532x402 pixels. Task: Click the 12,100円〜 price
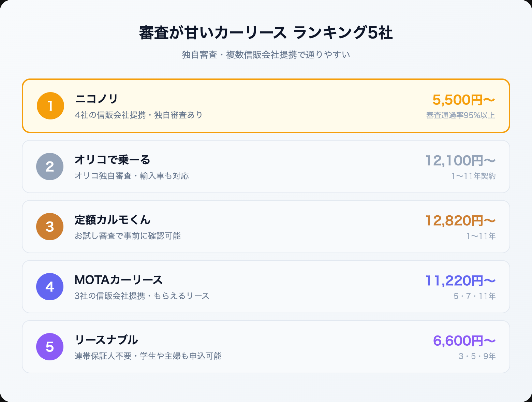point(460,160)
